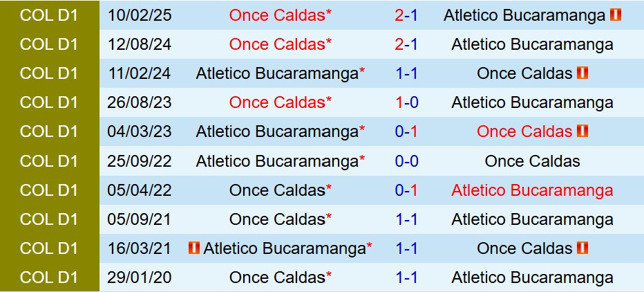Open the 2-1 score from 12/08/24

[406, 44]
